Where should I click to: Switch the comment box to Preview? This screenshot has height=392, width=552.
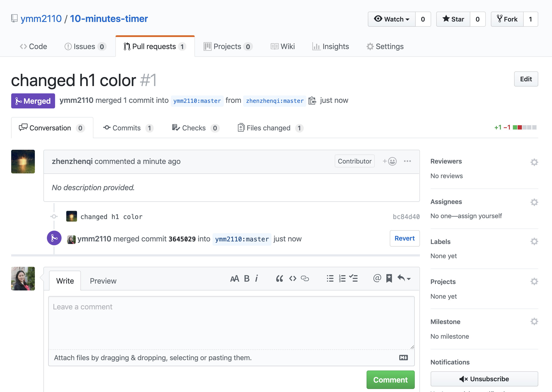pos(103,281)
